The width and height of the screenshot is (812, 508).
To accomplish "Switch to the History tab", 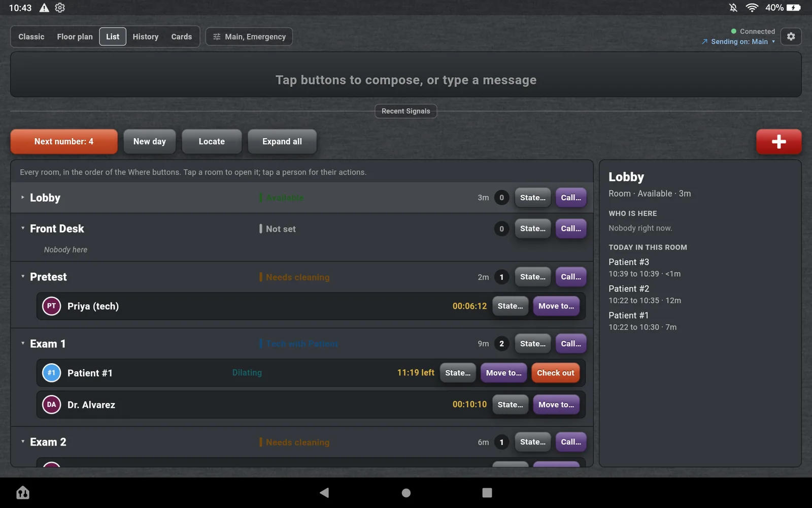I will [x=146, y=37].
